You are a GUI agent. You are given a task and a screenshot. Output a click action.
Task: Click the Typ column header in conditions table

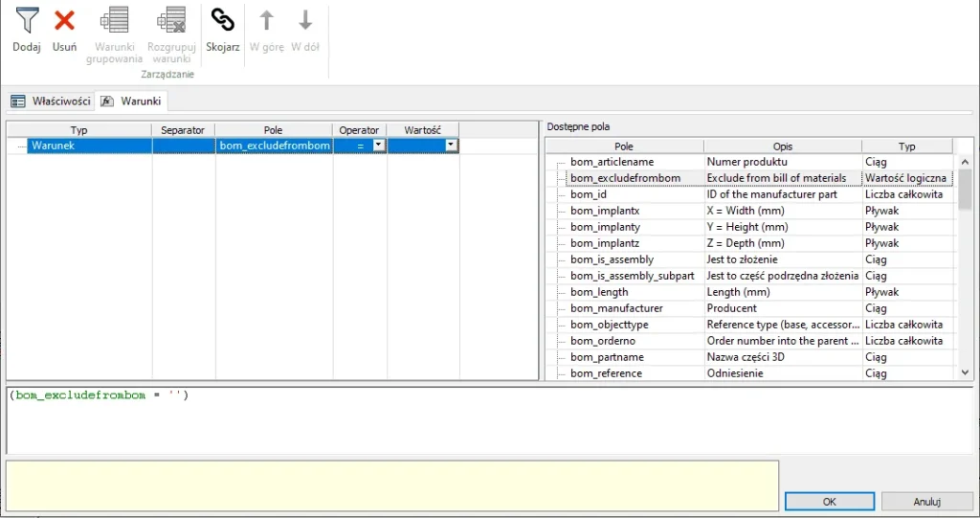coord(78,130)
